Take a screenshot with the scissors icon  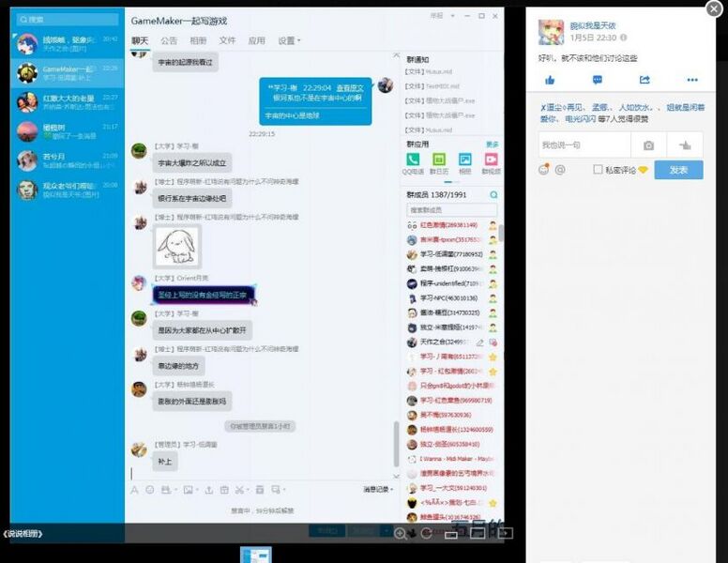(239, 490)
